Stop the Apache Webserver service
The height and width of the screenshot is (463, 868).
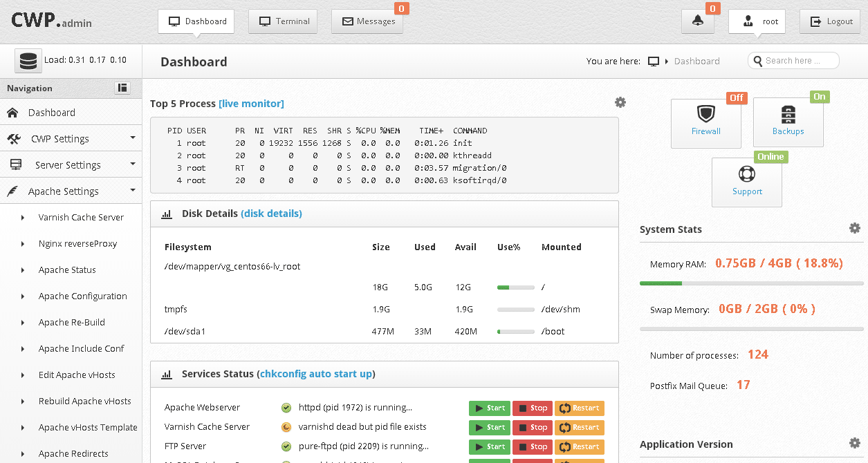click(x=532, y=408)
